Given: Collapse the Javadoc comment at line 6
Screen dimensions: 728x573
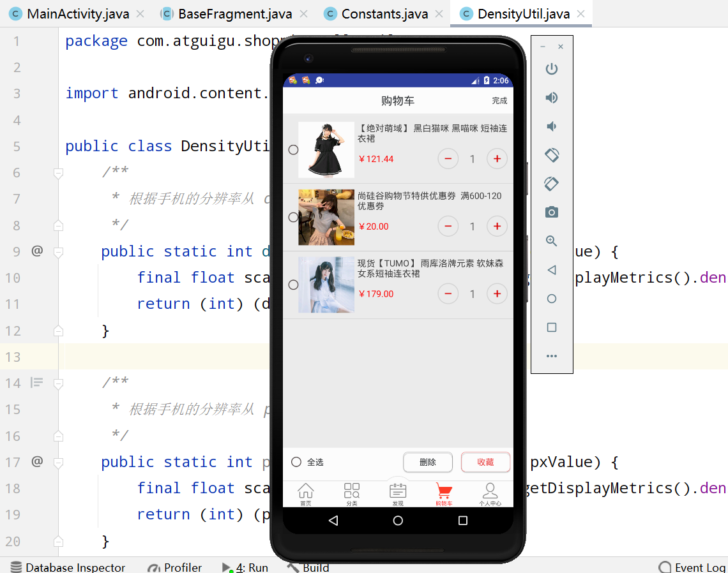Looking at the screenshot, I should [x=58, y=174].
